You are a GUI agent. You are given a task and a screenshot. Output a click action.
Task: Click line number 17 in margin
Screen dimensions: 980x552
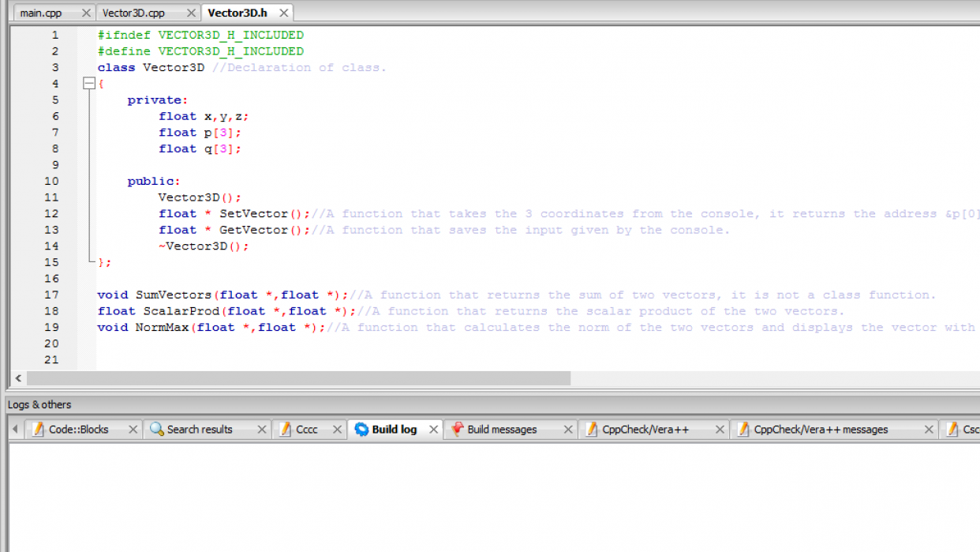coord(52,295)
